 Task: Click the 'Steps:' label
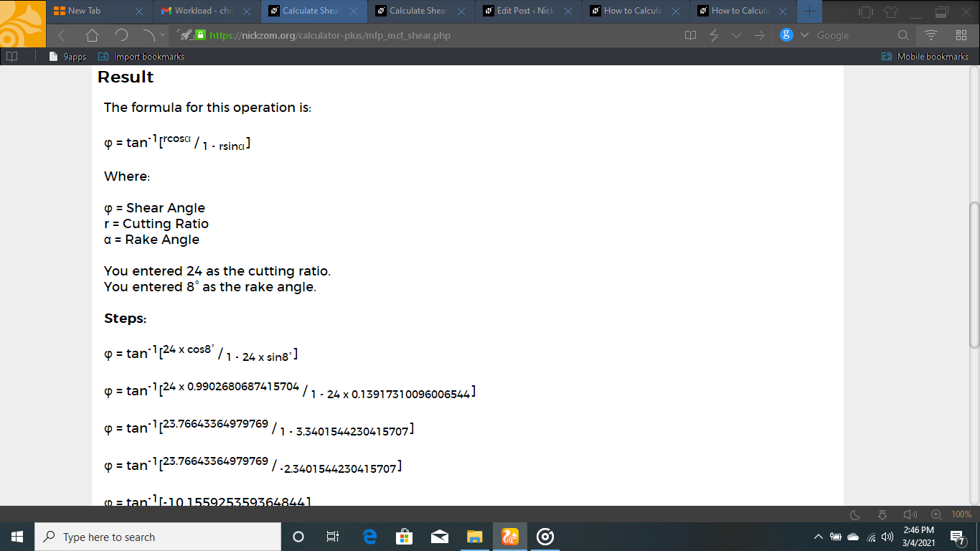[x=125, y=318]
